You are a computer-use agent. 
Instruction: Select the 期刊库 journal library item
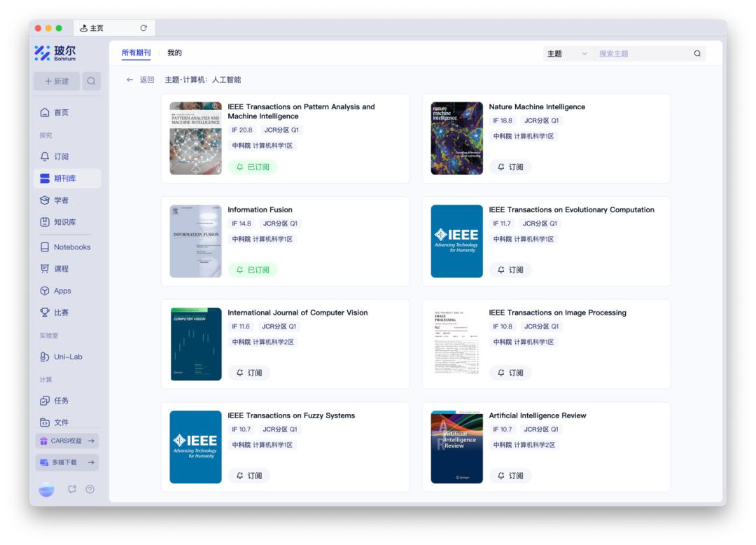click(67, 179)
